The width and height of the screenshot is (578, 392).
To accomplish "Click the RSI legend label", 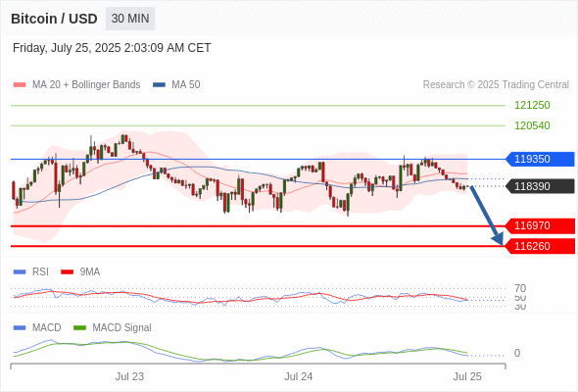I will point(40,272).
